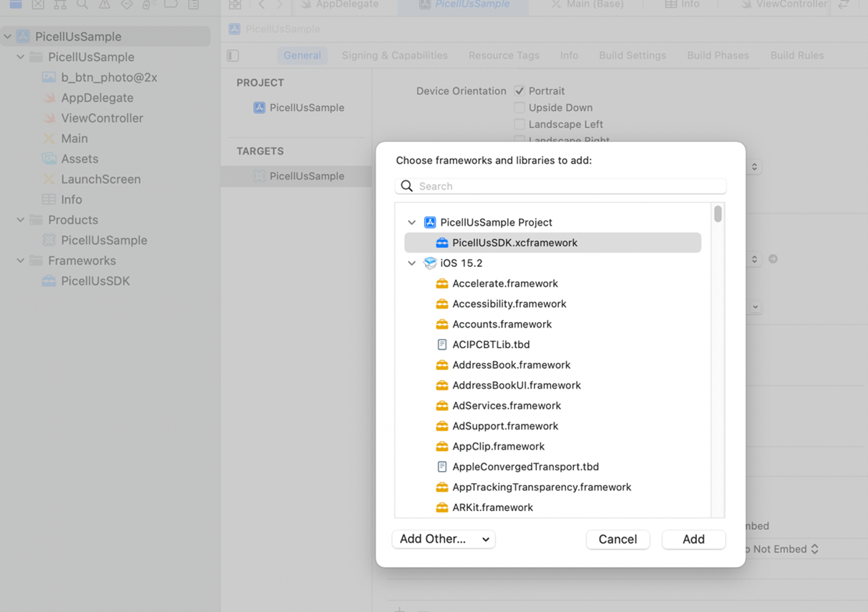Viewport: 868px width, 612px height.
Task: Collapse the PicellUsSample Project group in dialog
Action: click(x=411, y=223)
